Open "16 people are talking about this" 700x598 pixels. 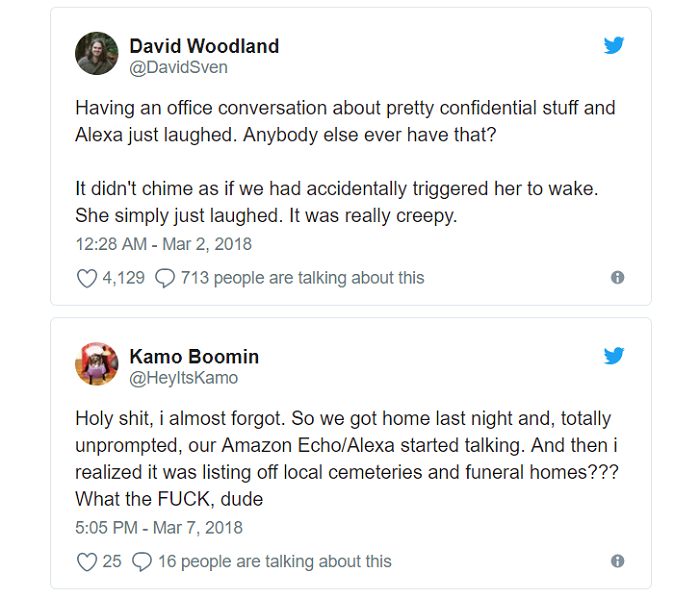274,562
